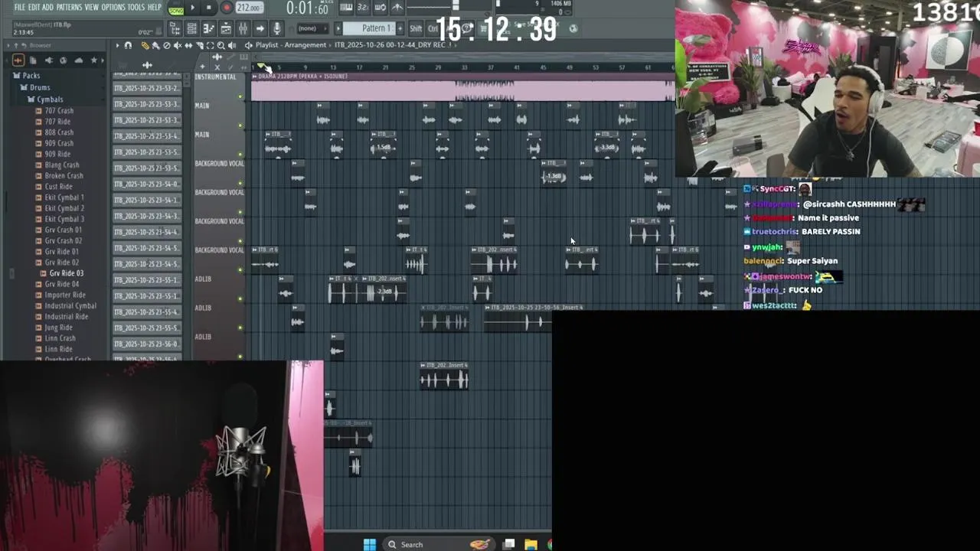Select the Playback speaker tool

pyautogui.click(x=232, y=45)
